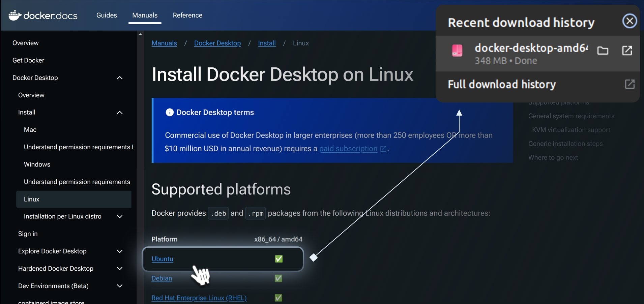Click Install breadcrumb link
644x304 pixels.
pyautogui.click(x=267, y=43)
